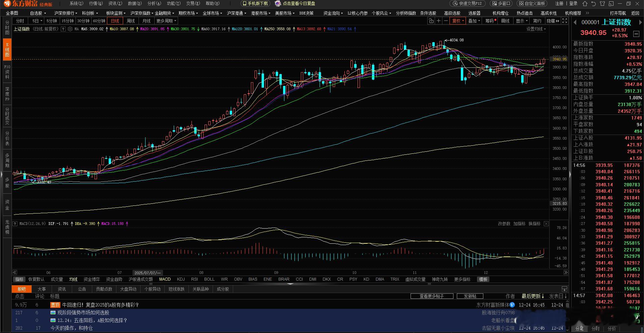Click the mascot icon for 点击查看今日复盘
This screenshot has width=644, height=333.
pos(278,4)
